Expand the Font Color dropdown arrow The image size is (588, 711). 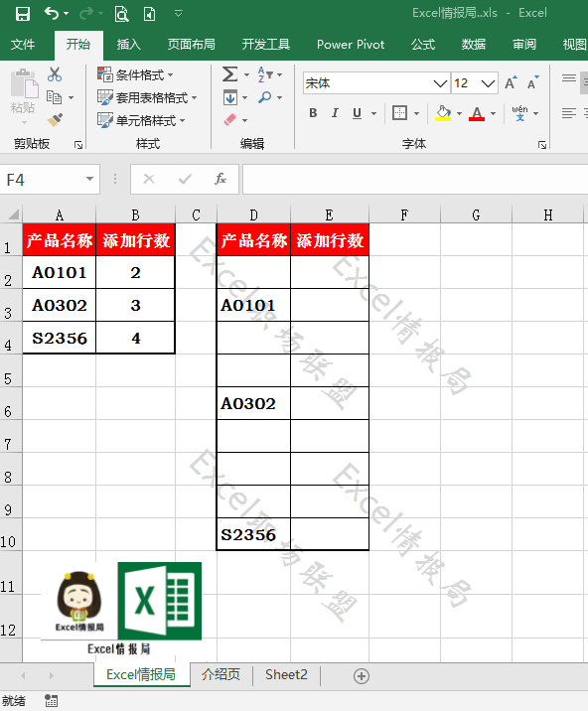click(494, 113)
